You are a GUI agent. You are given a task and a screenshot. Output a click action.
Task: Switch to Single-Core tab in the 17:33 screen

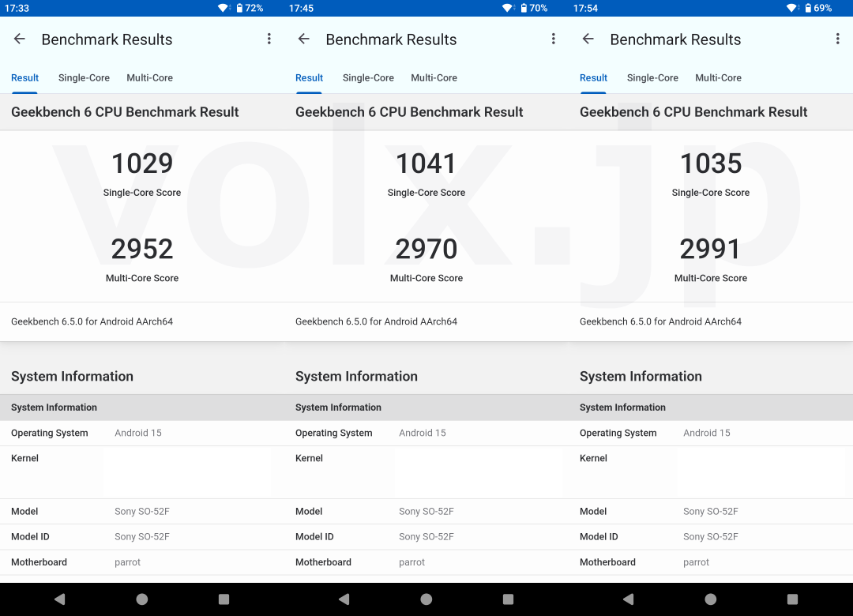84,78
